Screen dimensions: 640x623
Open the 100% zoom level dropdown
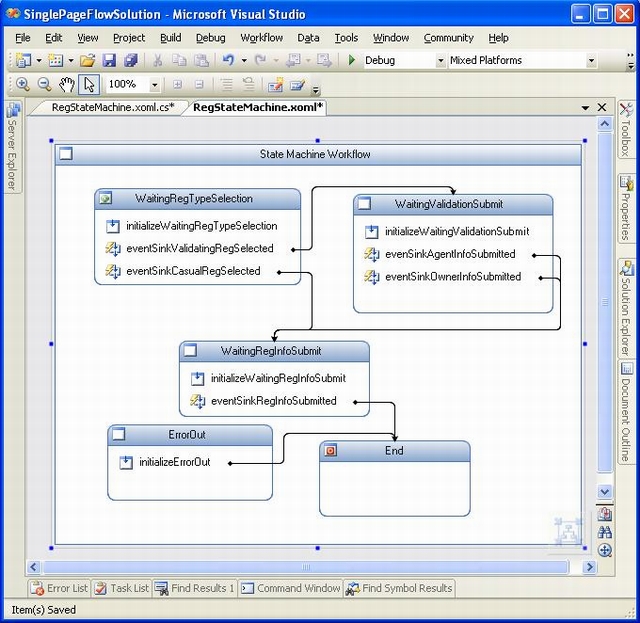pyautogui.click(x=155, y=85)
